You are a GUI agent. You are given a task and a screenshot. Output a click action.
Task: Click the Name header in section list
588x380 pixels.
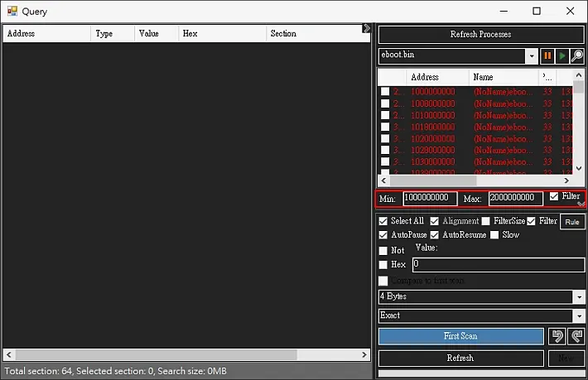point(504,77)
